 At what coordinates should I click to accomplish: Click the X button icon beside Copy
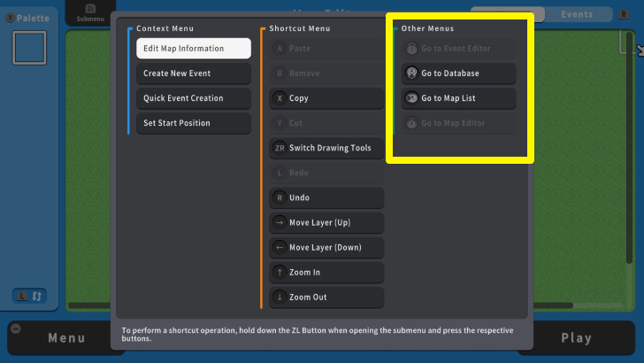(280, 98)
